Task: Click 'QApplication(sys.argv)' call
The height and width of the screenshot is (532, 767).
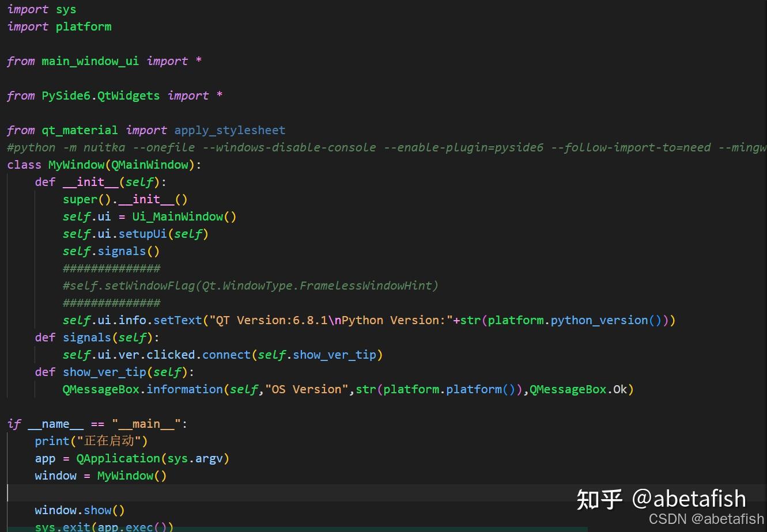Action: point(153,458)
